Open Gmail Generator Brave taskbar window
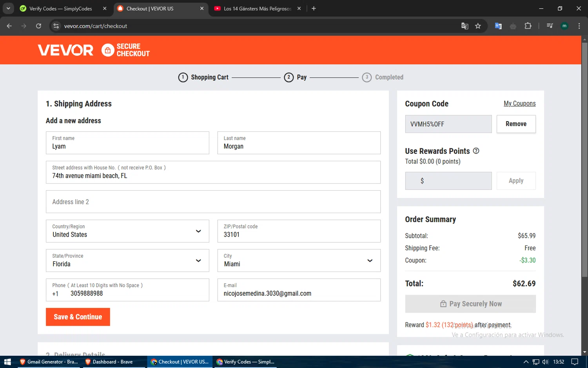 49,362
